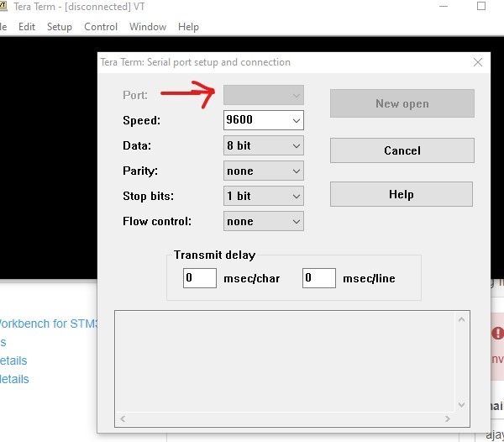Expand the Data dropdown showing 8 bit
The image size is (504, 442).
(264, 145)
